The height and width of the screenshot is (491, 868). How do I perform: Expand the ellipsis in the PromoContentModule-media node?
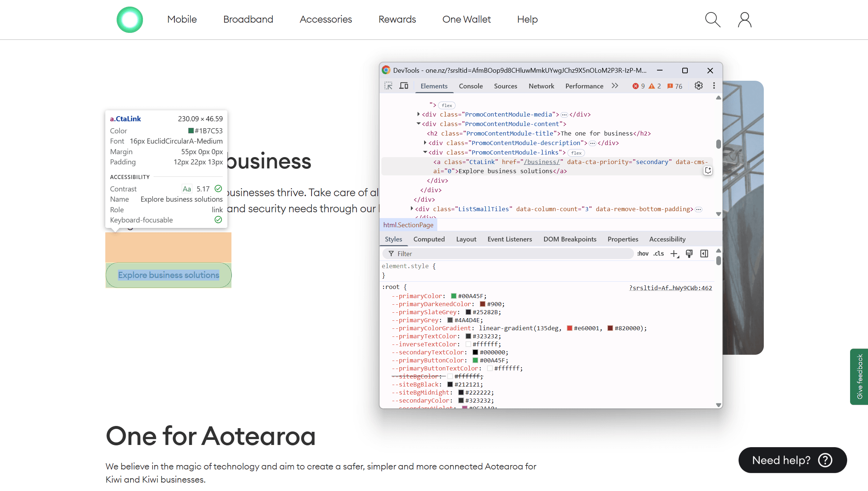(x=564, y=115)
